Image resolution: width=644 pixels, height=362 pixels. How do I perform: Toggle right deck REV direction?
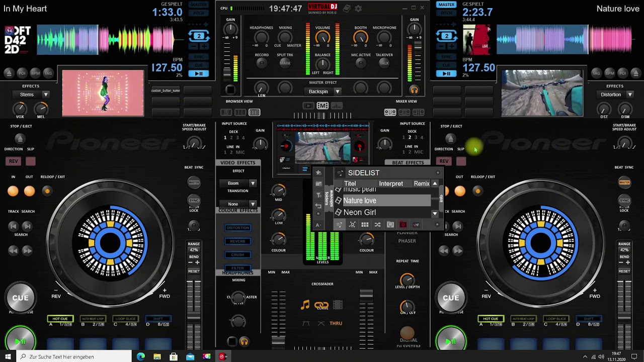(444, 161)
